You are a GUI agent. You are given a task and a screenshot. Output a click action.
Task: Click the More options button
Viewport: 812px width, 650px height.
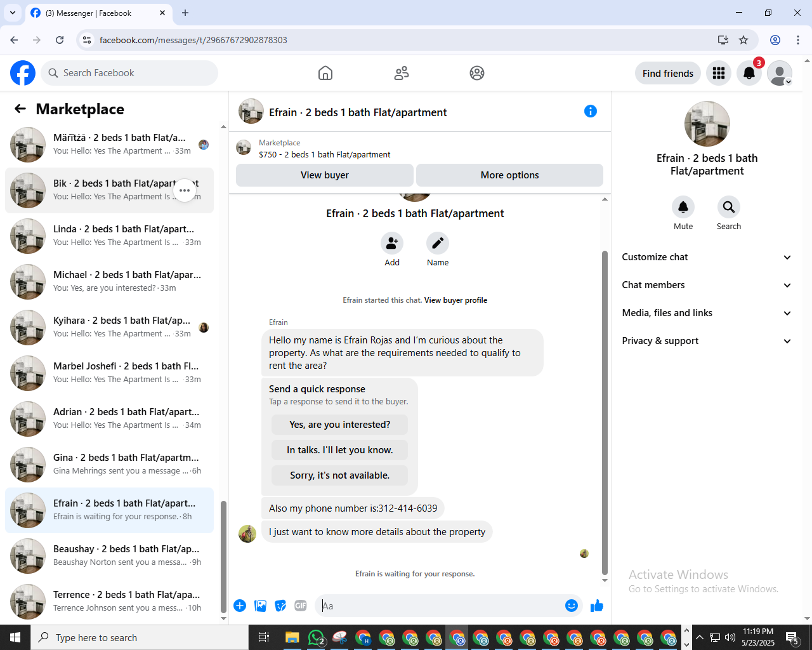click(x=509, y=175)
